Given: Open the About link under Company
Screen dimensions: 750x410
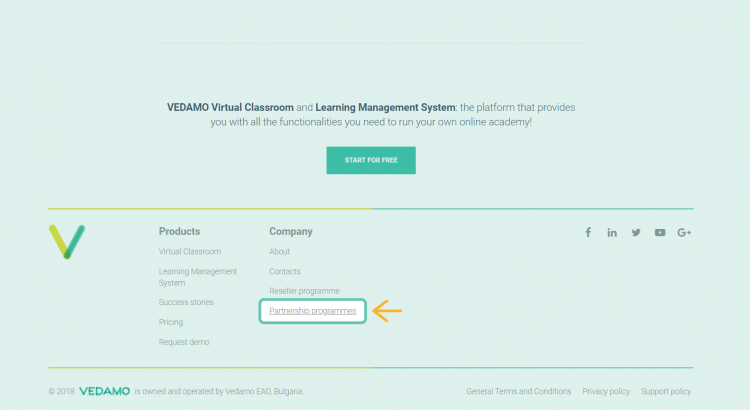Looking at the screenshot, I should pyautogui.click(x=279, y=252).
